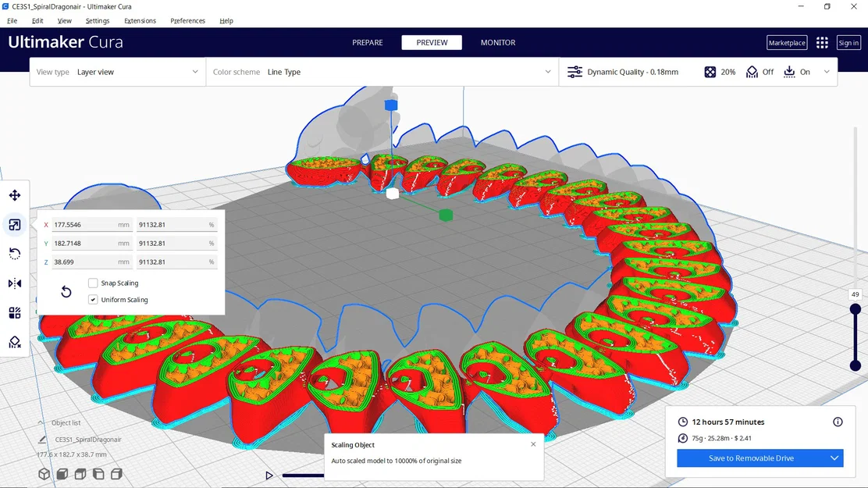Image resolution: width=868 pixels, height=488 pixels.
Task: Select the Move tool
Action: [x=15, y=195]
